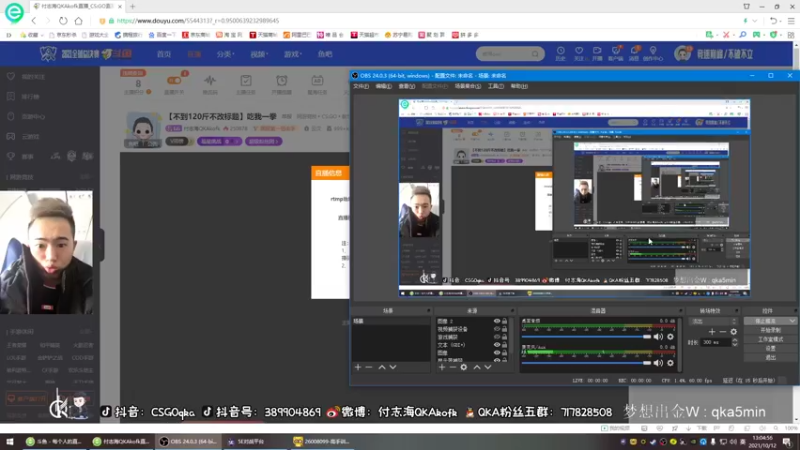
Task: Click the search magnifier icon in Douyu
Action: tap(535, 54)
